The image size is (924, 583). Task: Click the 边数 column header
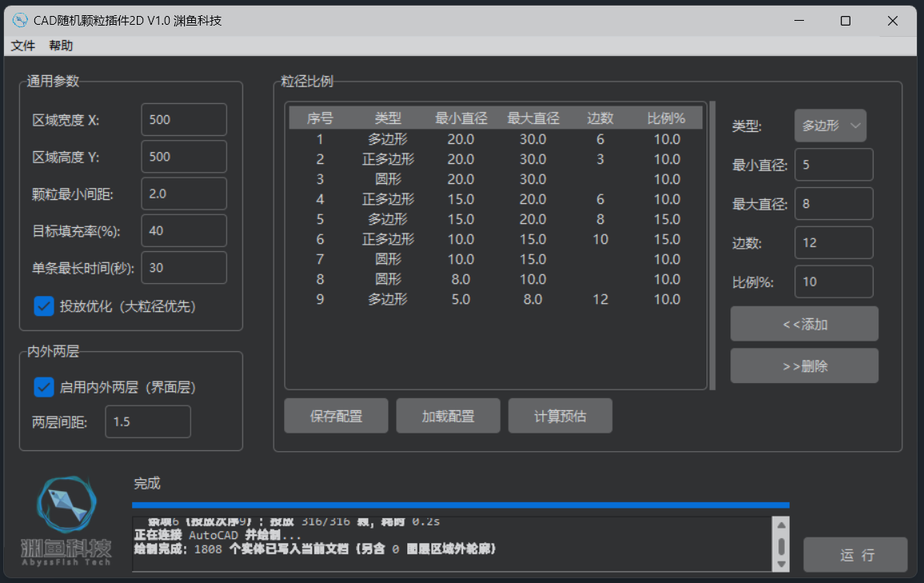coord(600,118)
